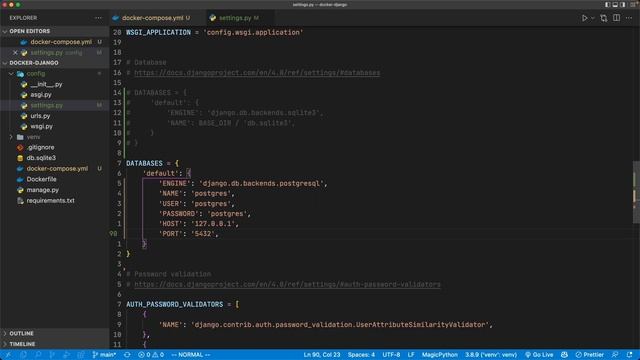This screenshot has width=640, height=360.
Task: Split the editor to the right
Action: 616,18
